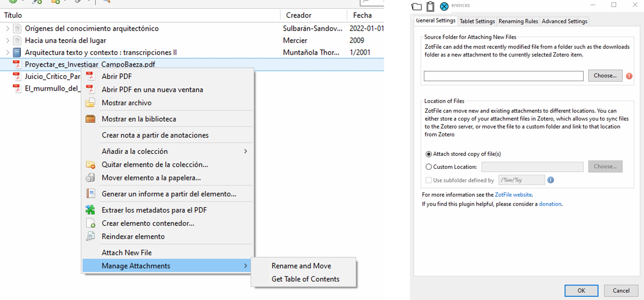
Task: Click the puzzle icon for Extraer los metadatos
Action: (x=90, y=210)
